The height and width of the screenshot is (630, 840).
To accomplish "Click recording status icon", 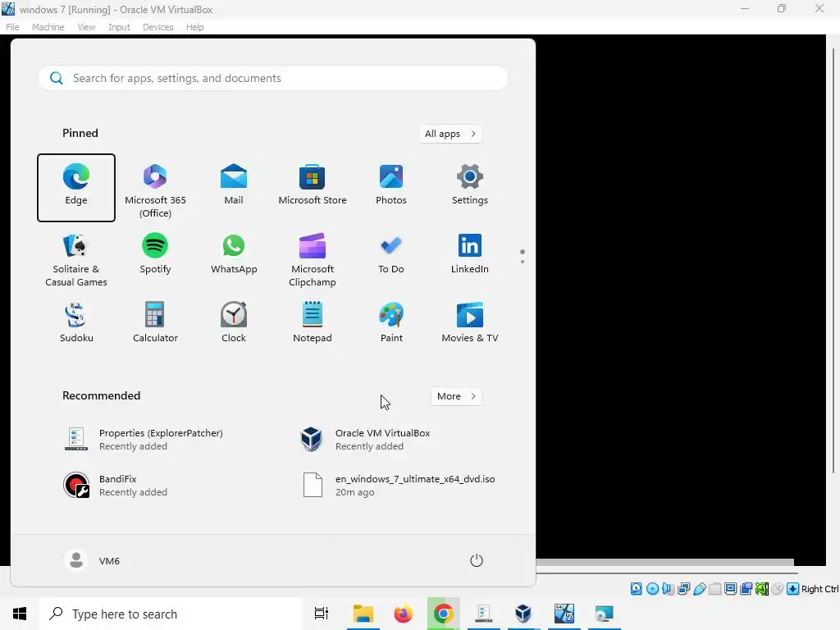I will (x=746, y=589).
